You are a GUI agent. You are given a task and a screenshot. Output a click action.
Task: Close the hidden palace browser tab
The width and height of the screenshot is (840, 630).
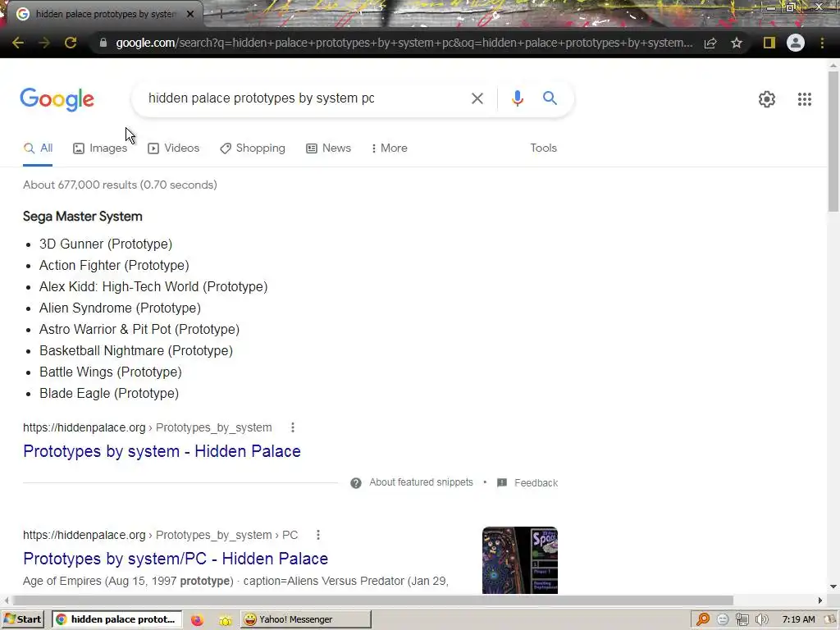coord(190,14)
